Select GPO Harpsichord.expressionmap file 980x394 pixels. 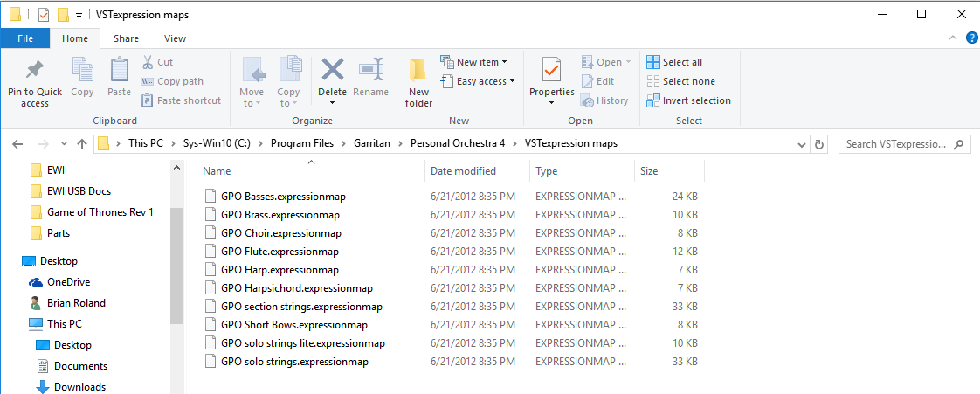pyautogui.click(x=296, y=288)
